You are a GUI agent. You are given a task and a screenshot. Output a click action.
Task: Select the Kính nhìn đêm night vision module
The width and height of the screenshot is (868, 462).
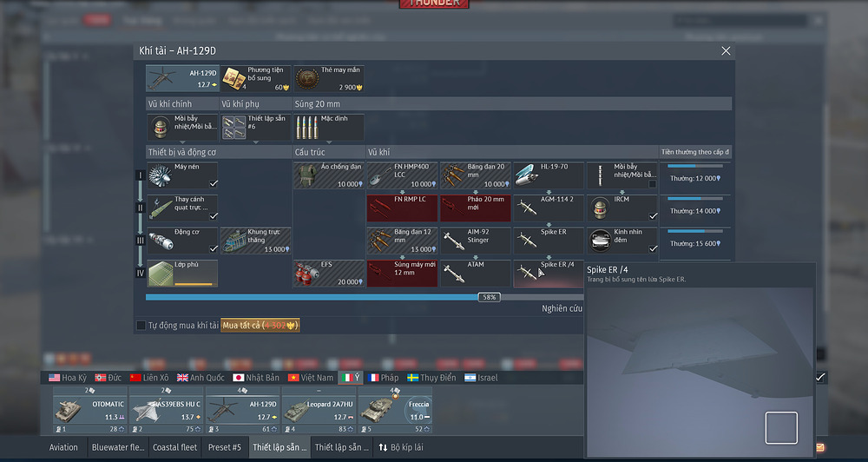click(x=622, y=241)
